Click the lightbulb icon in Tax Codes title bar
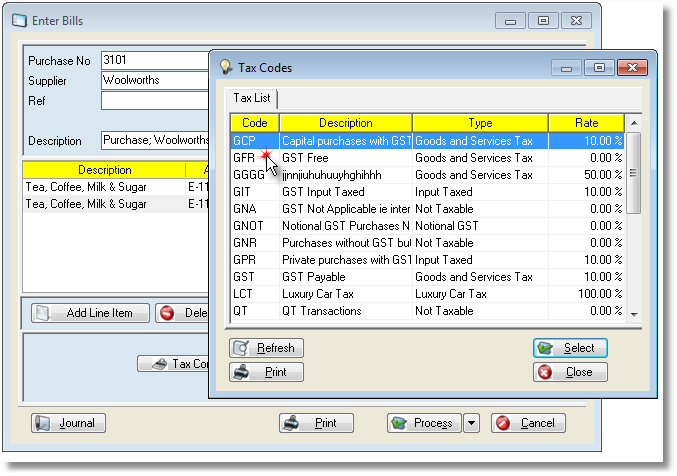This screenshot has height=476, width=677. click(225, 68)
